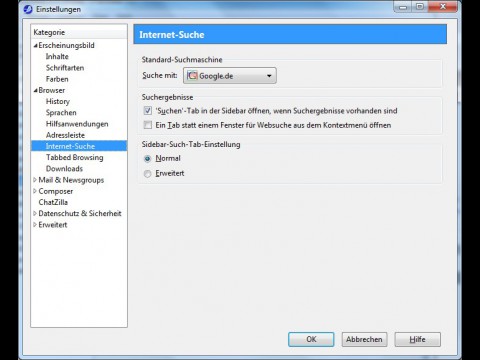Select the Erweitert radio button option

[x=147, y=174]
